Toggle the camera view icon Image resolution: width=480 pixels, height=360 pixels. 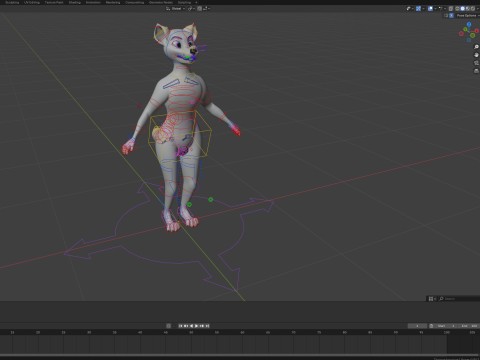coord(476,63)
